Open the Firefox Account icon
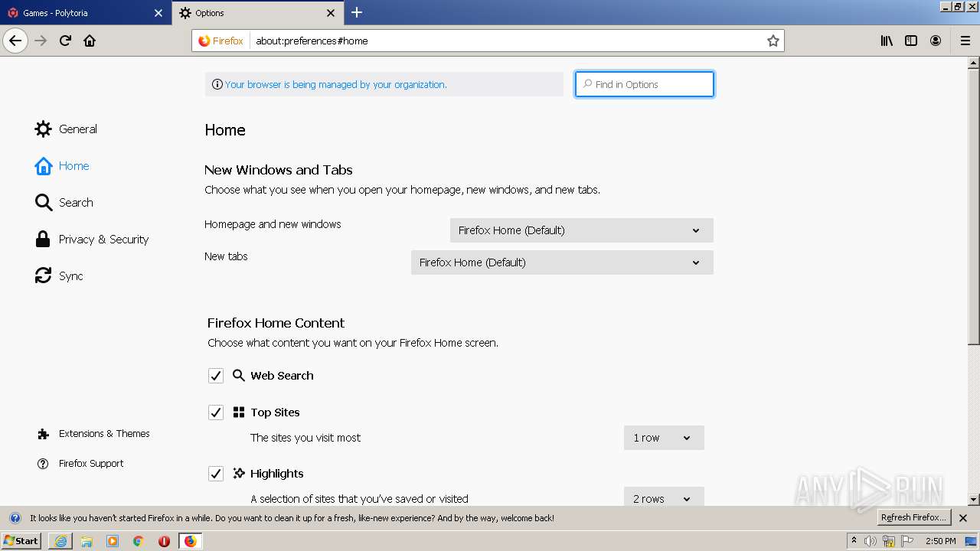Image resolution: width=980 pixels, height=551 pixels. (x=936, y=41)
